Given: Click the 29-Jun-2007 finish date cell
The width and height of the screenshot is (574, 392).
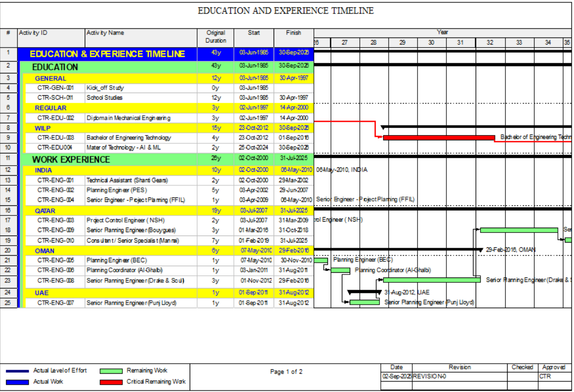Looking at the screenshot, I should [x=294, y=190].
